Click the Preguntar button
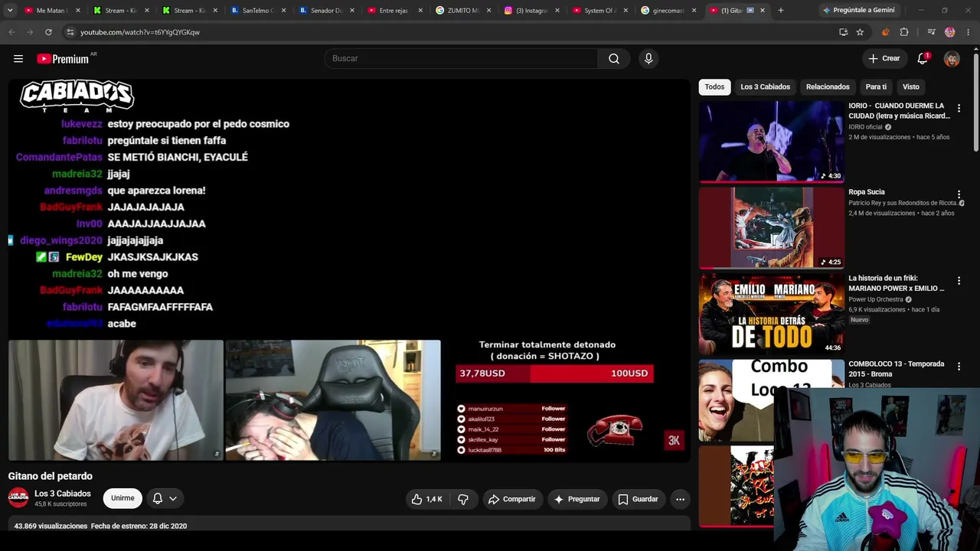Screen dimensions: 980x551 tap(577, 499)
